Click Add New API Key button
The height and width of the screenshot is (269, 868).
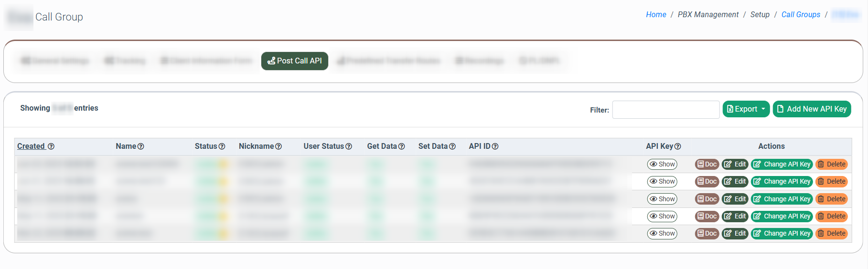tap(812, 109)
